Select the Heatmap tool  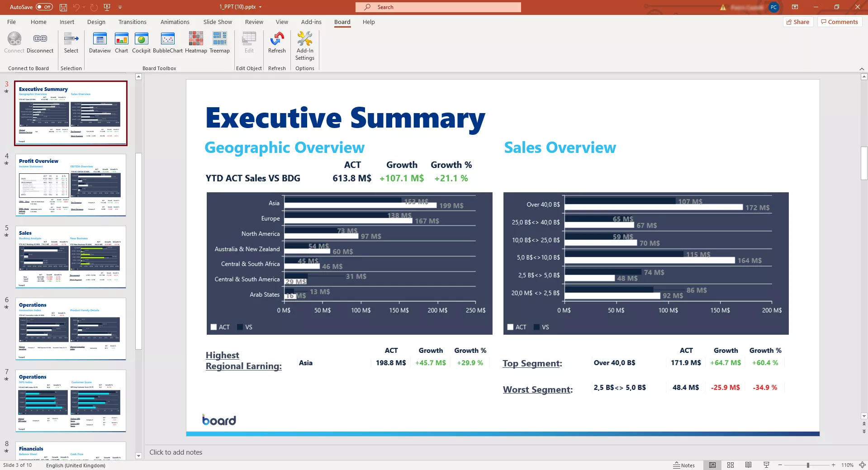196,43
